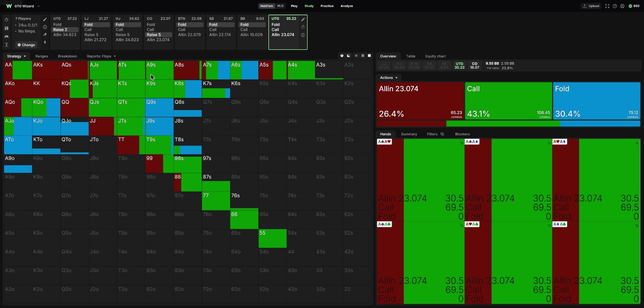Open the Ranges tab
The image size is (644, 308).
41,56
